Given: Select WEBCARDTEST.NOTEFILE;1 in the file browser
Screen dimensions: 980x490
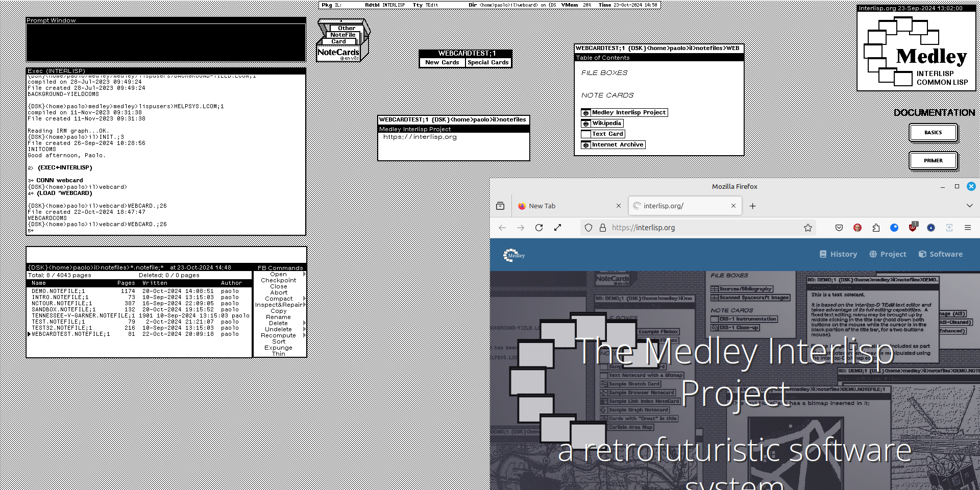Looking at the screenshot, I should pyautogui.click(x=70, y=334).
